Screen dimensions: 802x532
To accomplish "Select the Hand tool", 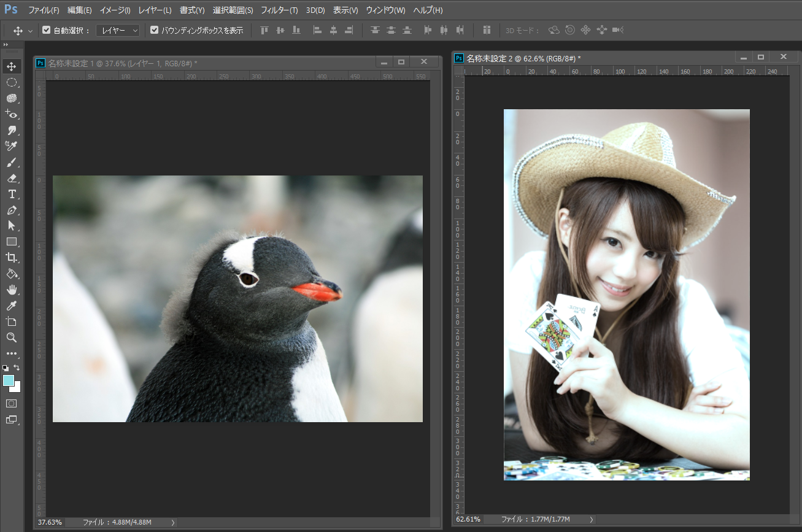I will (12, 290).
